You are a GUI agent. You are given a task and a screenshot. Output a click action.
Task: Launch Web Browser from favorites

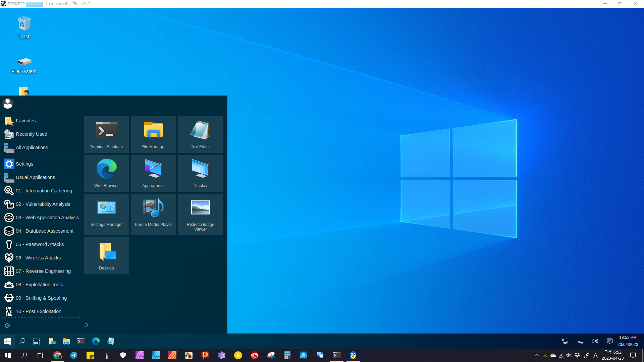106,173
